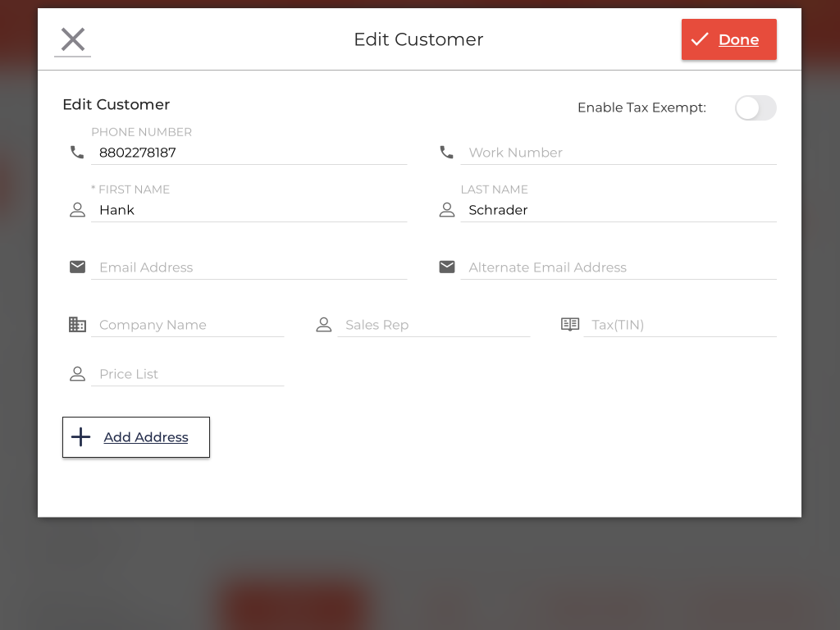Click the envelope icon beside Email Address

point(77,267)
